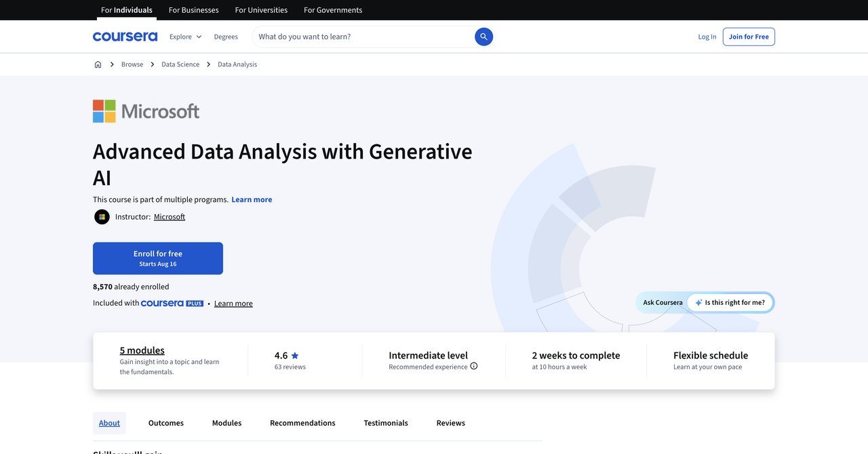
Task: Select the Testimonials section tab
Action: pos(386,423)
